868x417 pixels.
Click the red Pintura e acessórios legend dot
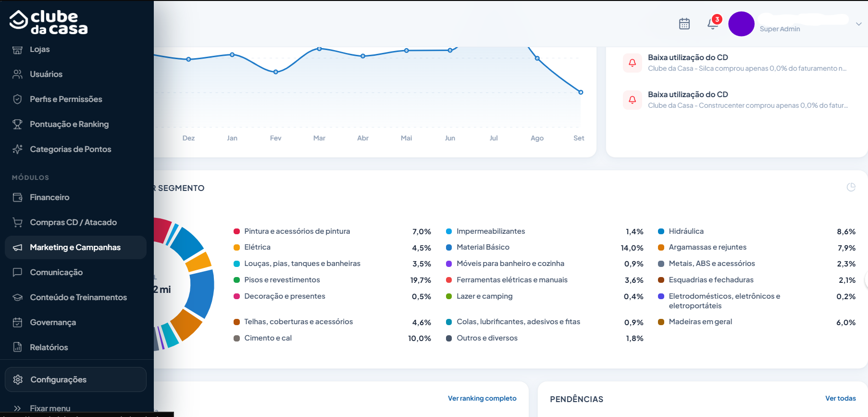[236, 231]
